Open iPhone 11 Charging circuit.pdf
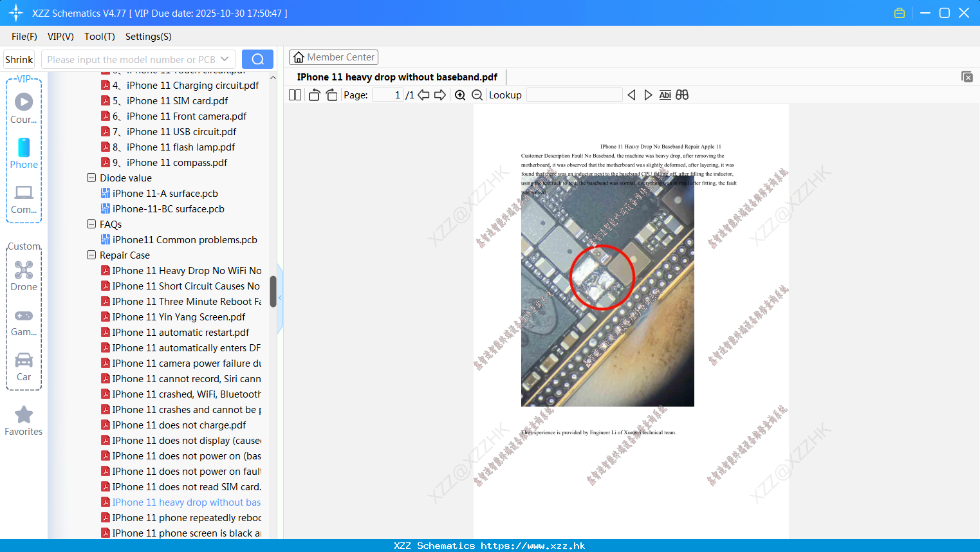This screenshot has width=980, height=552. tap(180, 85)
